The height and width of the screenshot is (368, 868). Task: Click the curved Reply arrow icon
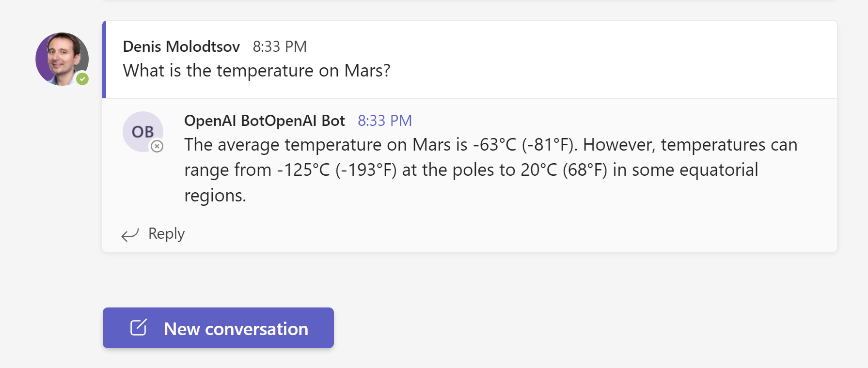coord(130,235)
